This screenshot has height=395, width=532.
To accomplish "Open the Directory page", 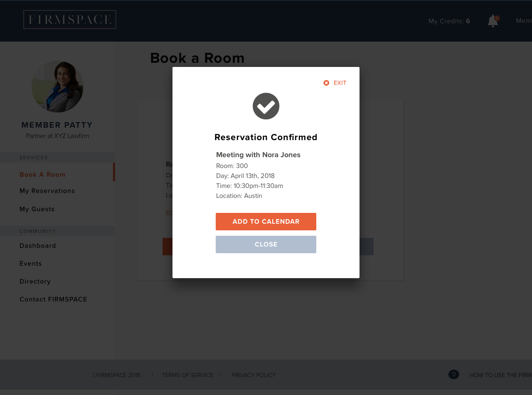I will 35,281.
